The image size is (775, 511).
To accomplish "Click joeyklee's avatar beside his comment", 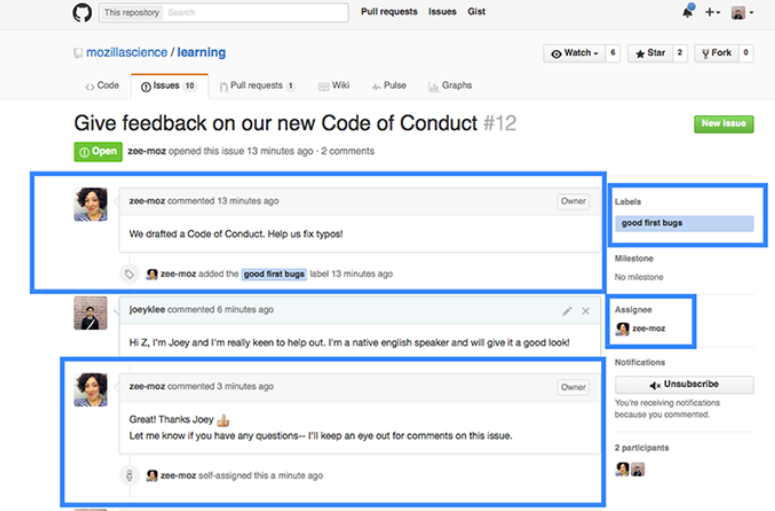I will [x=90, y=313].
